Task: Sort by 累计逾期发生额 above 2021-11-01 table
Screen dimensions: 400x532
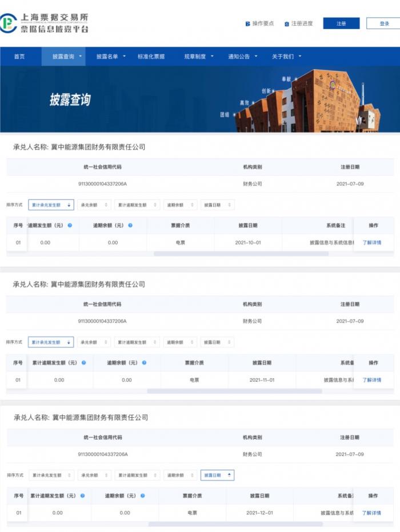Action: (x=137, y=342)
